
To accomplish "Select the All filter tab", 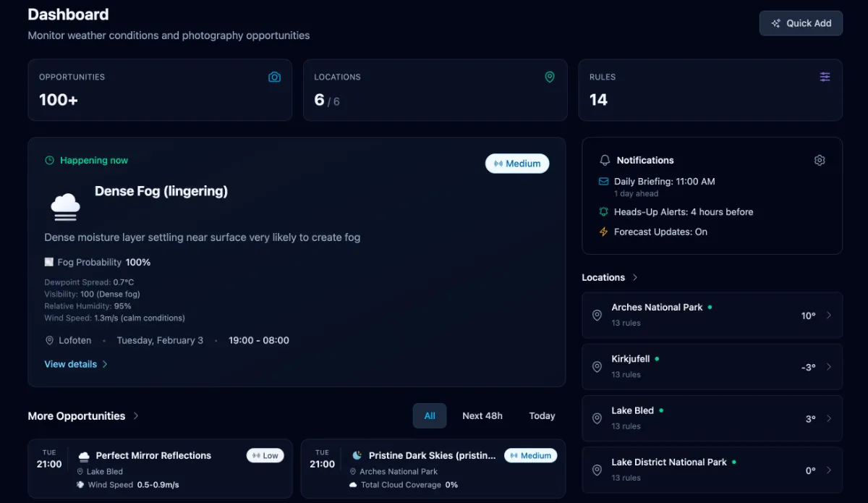I will pyautogui.click(x=430, y=416).
